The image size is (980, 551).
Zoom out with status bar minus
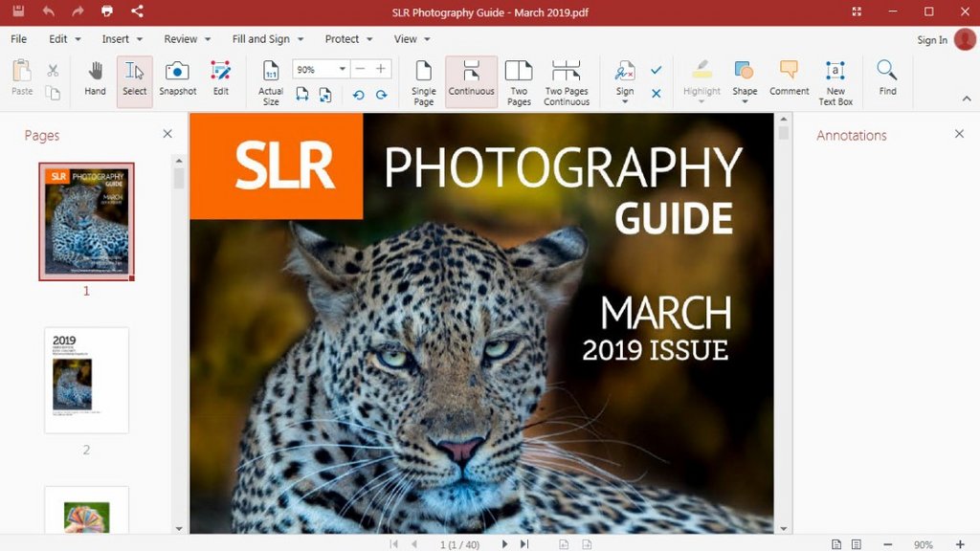click(x=887, y=544)
